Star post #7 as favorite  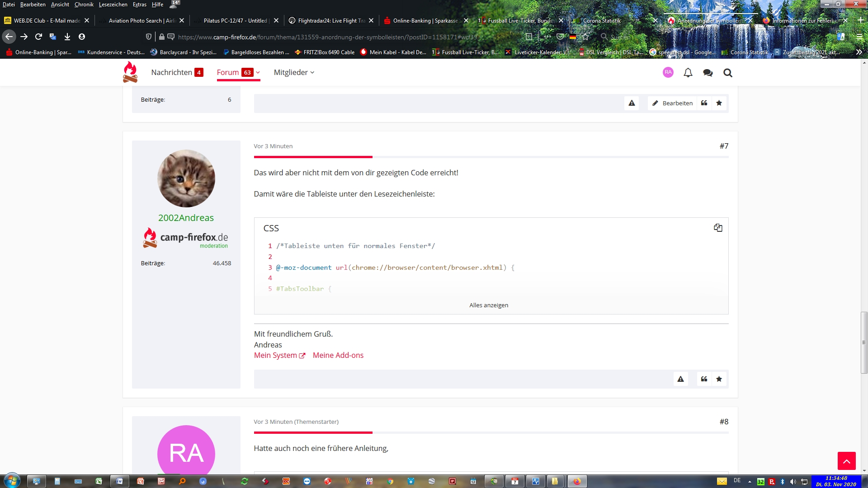[x=719, y=379]
